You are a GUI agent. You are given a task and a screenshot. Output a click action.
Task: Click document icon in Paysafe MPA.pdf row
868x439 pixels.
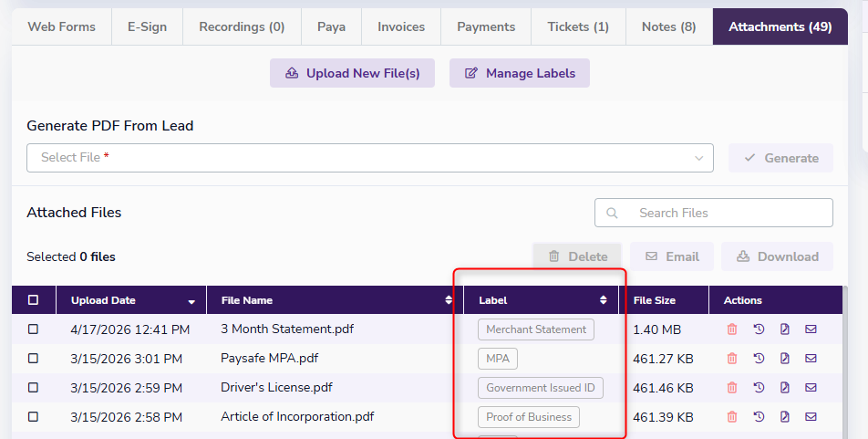click(x=784, y=358)
